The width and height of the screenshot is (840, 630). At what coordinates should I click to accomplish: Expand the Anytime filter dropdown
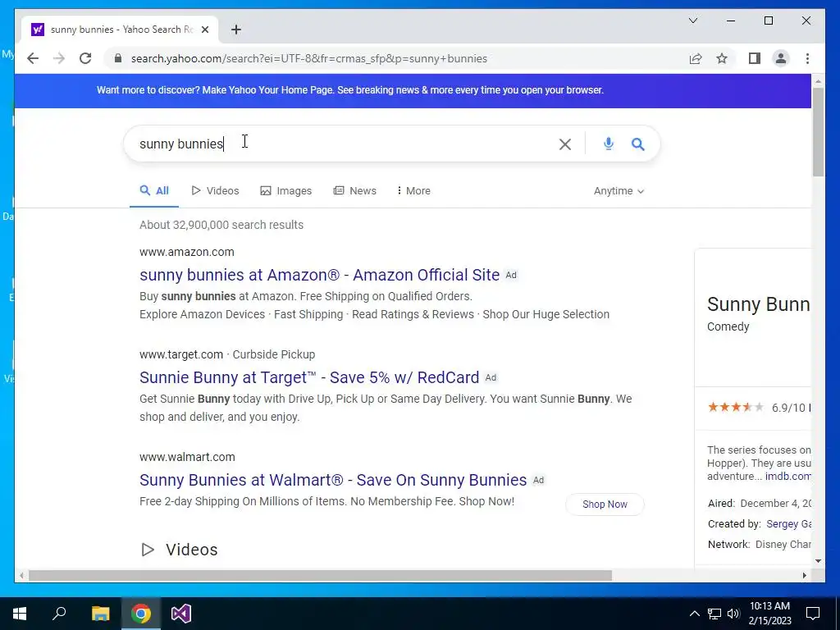coord(619,190)
